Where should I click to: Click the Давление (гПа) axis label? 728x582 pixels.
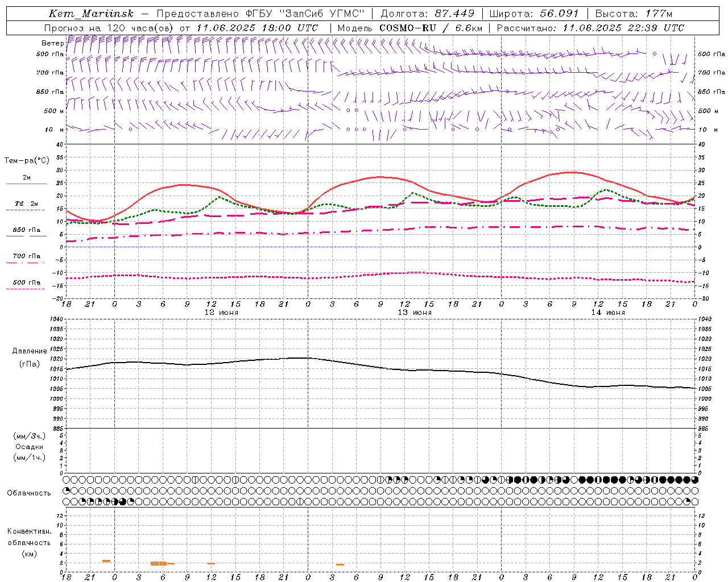point(30,357)
